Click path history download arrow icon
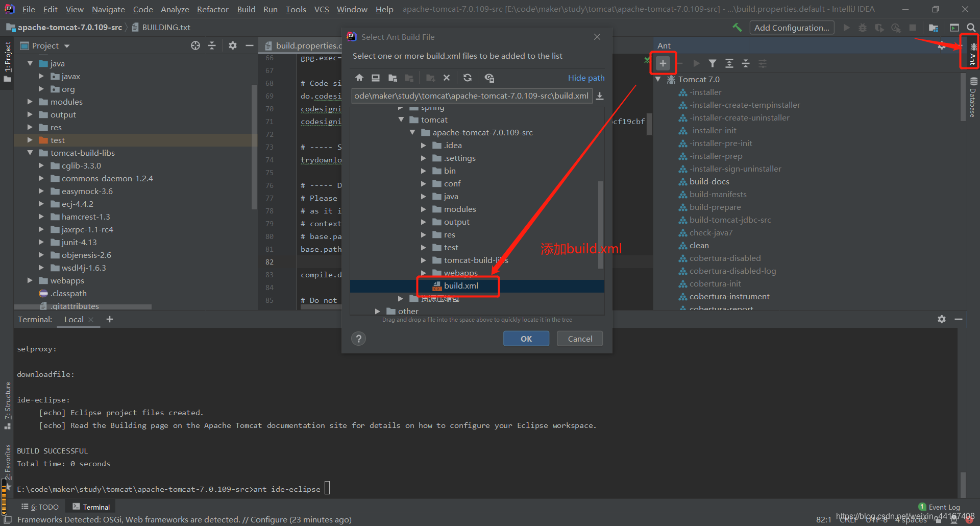The width and height of the screenshot is (980, 526). [600, 96]
